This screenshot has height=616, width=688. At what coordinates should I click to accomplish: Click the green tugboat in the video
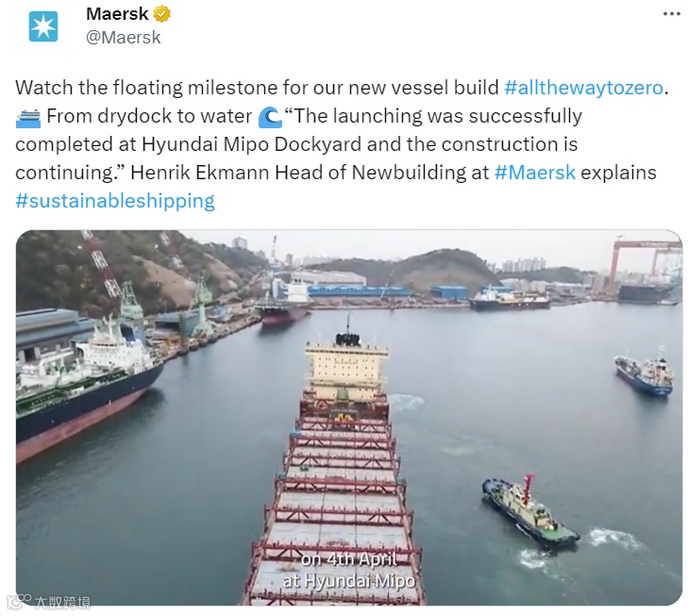[529, 510]
